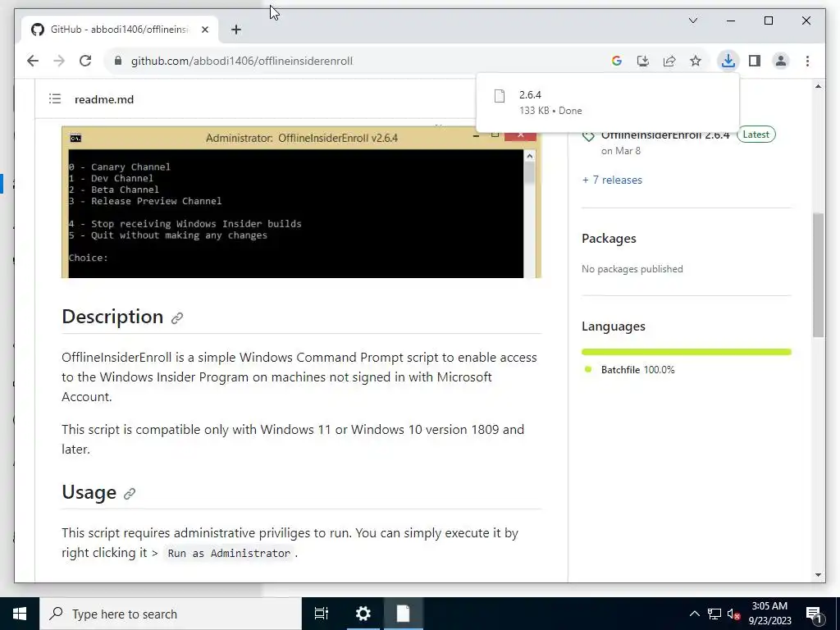Click the Description heading text
840x630 pixels.
[x=112, y=317]
